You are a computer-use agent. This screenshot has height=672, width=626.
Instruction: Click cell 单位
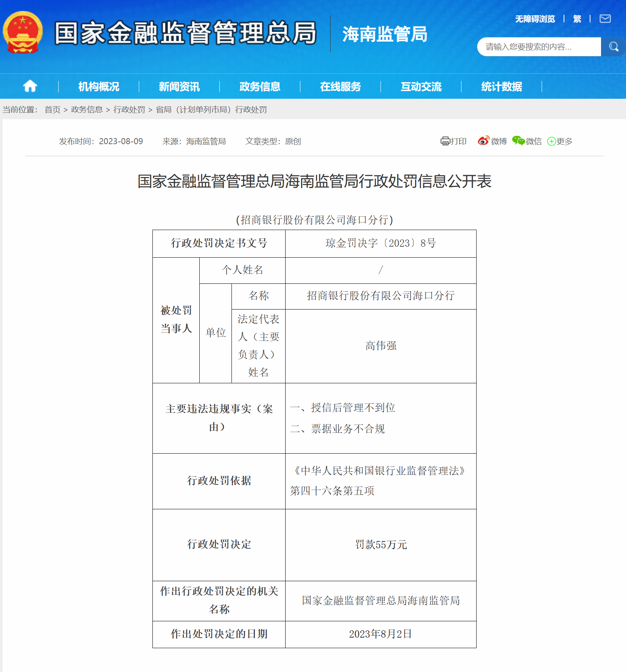tap(216, 333)
